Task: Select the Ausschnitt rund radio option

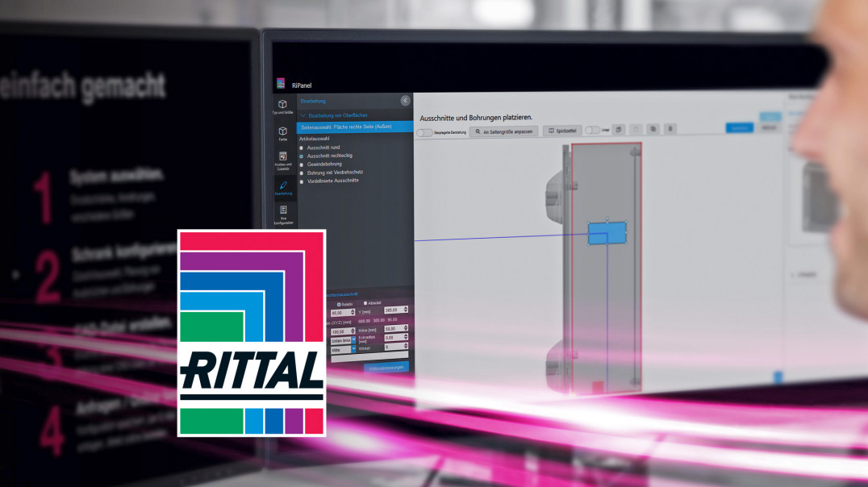Action: point(302,148)
